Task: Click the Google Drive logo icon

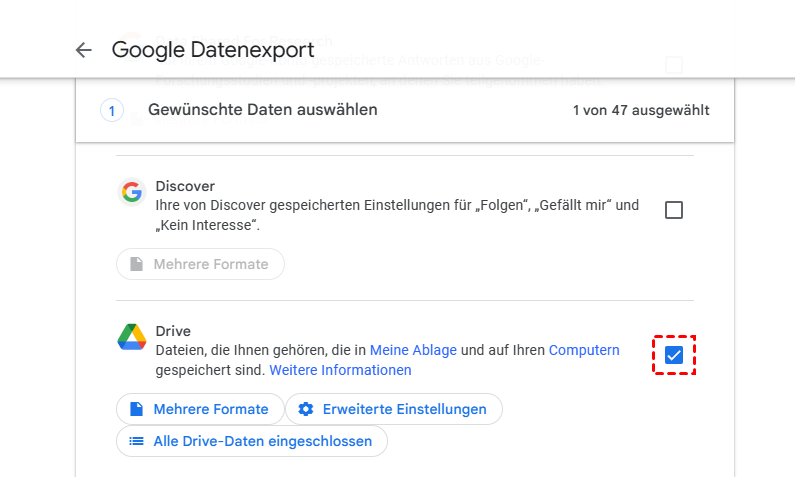Action: click(132, 337)
